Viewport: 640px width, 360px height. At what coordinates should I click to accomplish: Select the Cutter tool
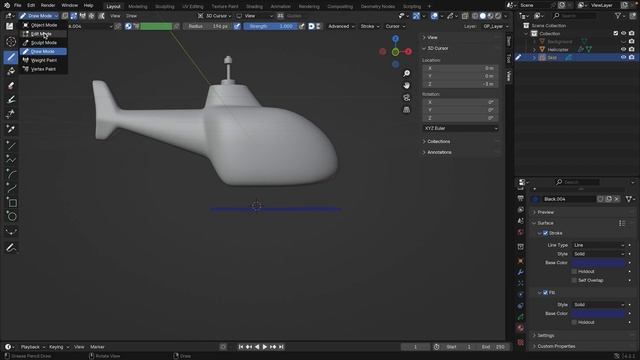(x=11, y=114)
